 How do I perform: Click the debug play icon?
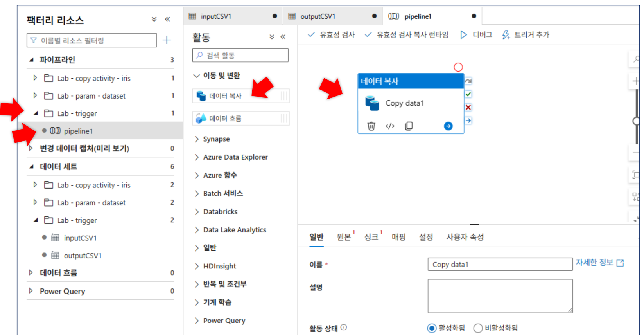click(463, 35)
